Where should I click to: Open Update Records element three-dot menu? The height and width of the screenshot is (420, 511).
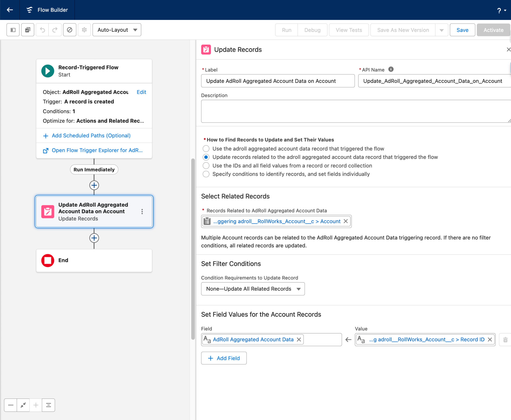point(142,212)
